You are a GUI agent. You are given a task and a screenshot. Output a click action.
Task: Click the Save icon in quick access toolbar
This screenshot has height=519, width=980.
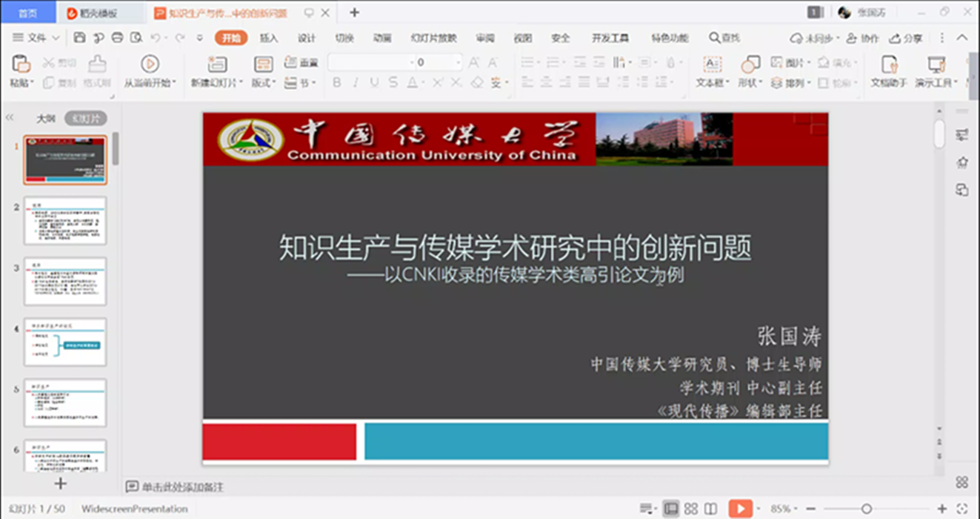(x=80, y=38)
